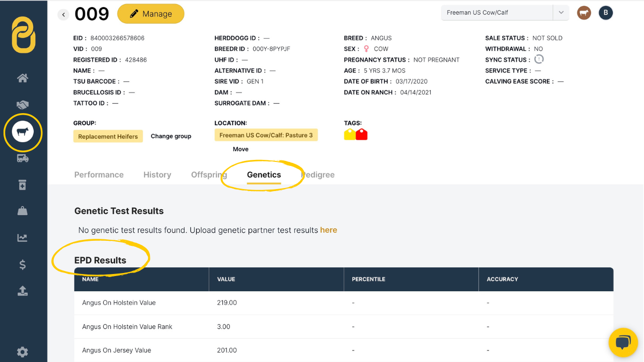Click the yellow tag swatch

350,135
